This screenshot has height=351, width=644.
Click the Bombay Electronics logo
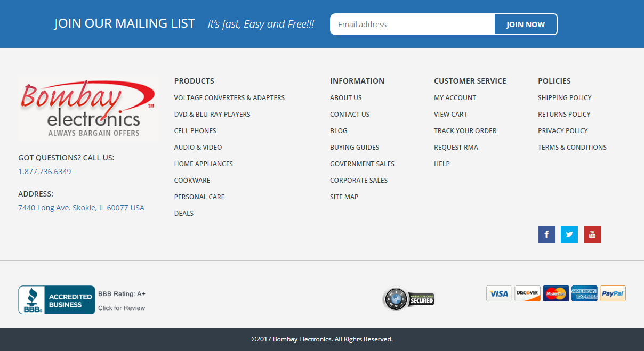pyautogui.click(x=88, y=108)
